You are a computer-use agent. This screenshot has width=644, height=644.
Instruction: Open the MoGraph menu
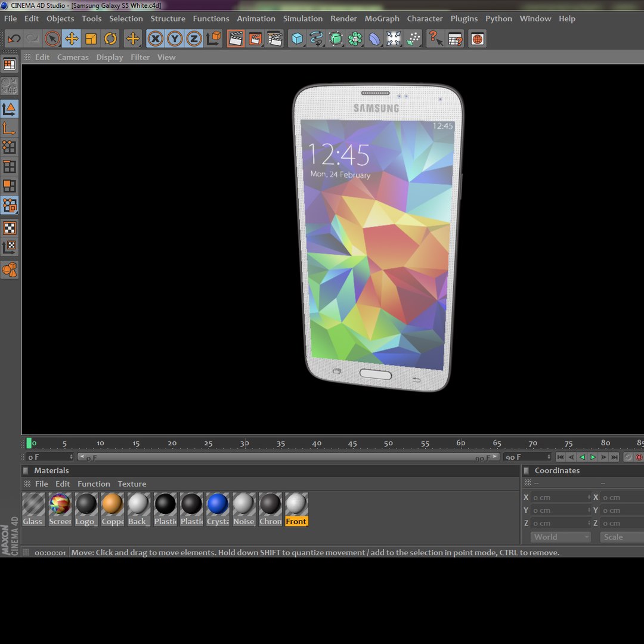pyautogui.click(x=382, y=18)
